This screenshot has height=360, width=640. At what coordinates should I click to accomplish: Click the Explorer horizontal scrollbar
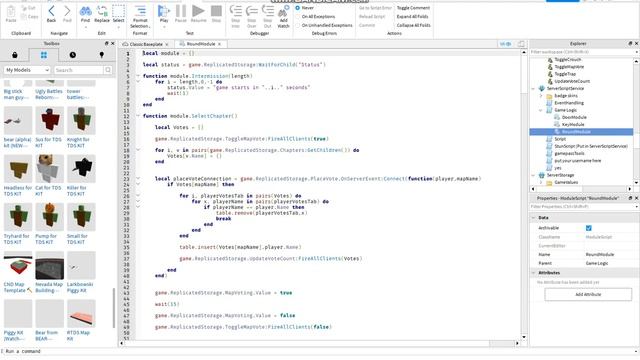point(582,189)
